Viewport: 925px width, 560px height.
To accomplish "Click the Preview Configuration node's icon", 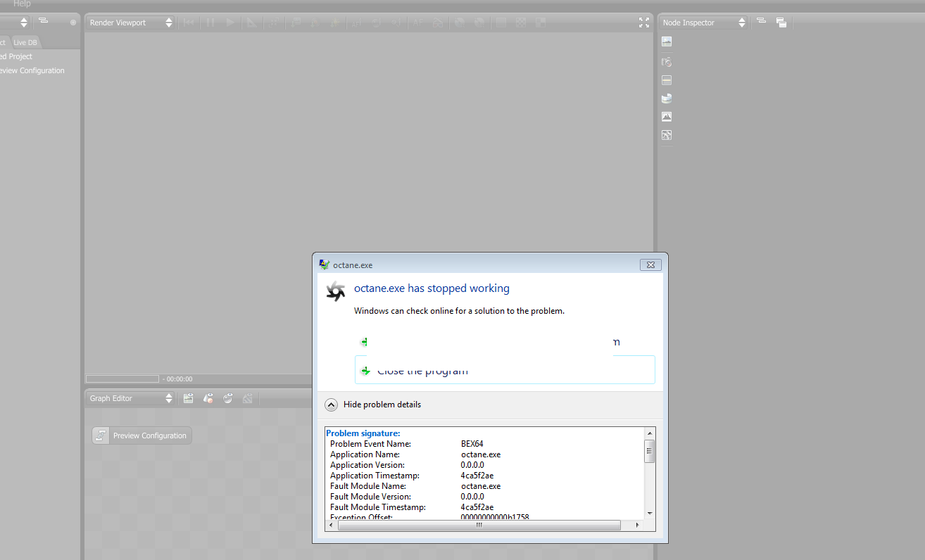I will 102,435.
